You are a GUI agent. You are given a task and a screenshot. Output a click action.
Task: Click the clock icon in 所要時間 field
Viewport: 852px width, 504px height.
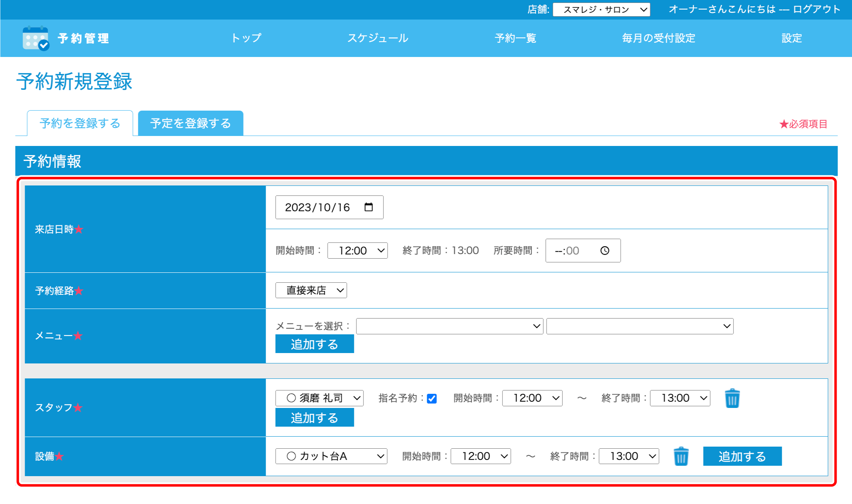[605, 251]
